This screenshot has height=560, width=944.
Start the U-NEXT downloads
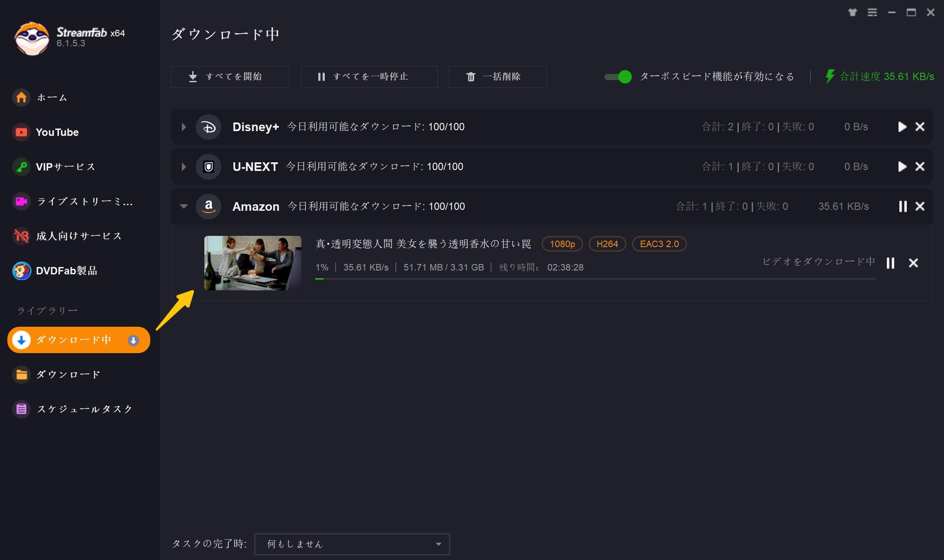click(x=902, y=167)
